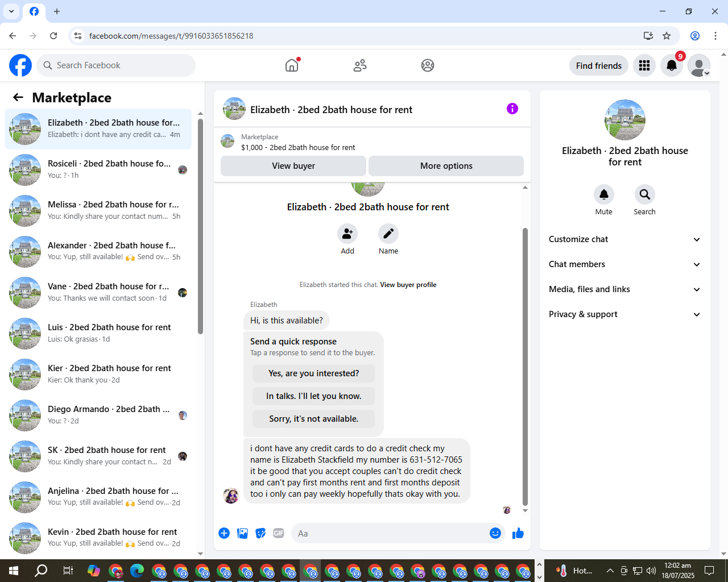This screenshot has height=582, width=728.
Task: Send quick reply Sorry, it's not available.
Action: coord(314,419)
